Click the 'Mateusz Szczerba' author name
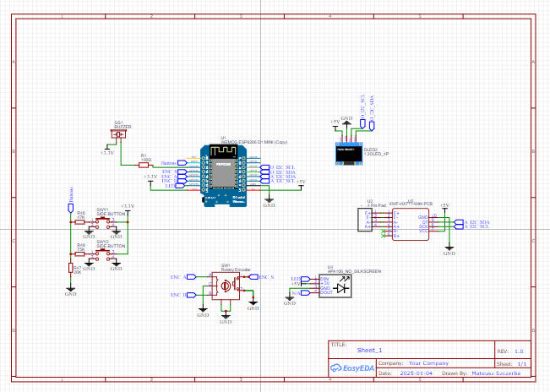 pyautogui.click(x=496, y=373)
